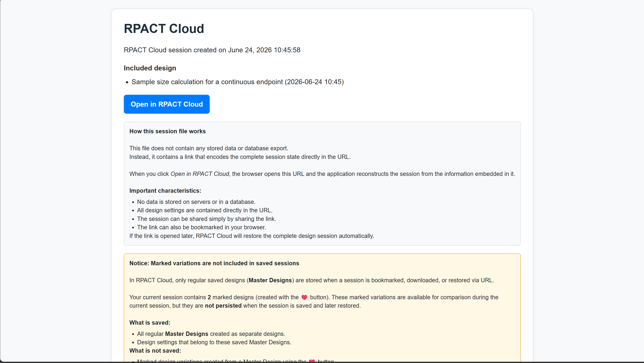Select the 'session created on June 24, 2026 10:45:58' line
Viewport: 644px width, 363px height.
coord(212,50)
